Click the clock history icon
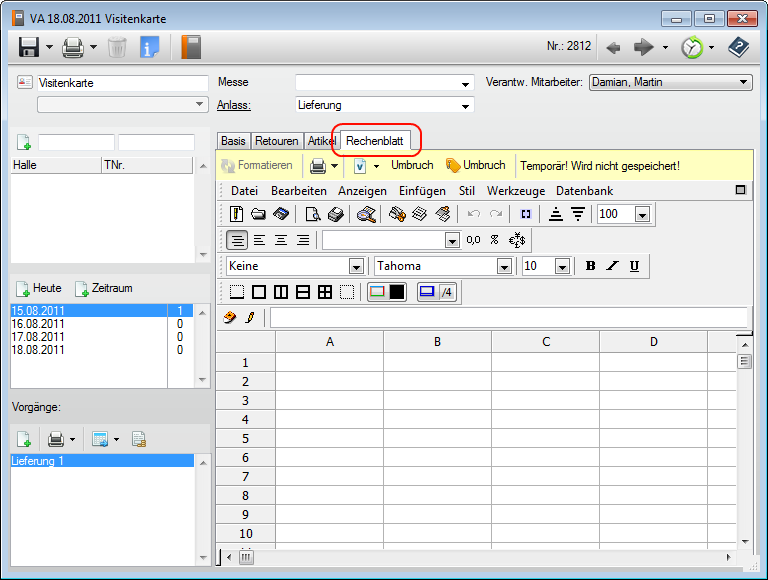 (691, 47)
